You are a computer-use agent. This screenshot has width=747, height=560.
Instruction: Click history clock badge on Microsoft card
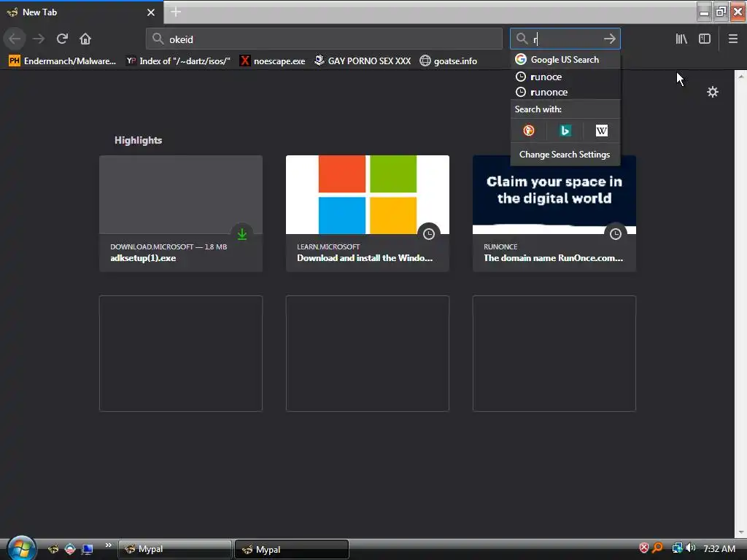coord(429,234)
